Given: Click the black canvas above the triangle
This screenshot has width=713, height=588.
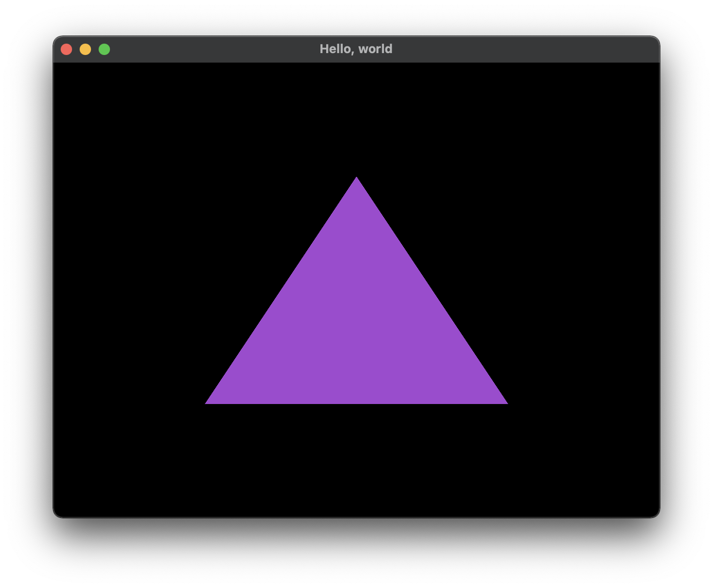Looking at the screenshot, I should (356, 119).
